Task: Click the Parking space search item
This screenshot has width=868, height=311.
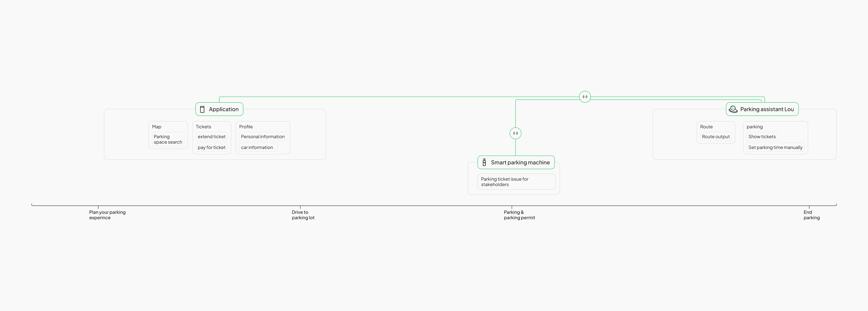Action: click(x=168, y=139)
